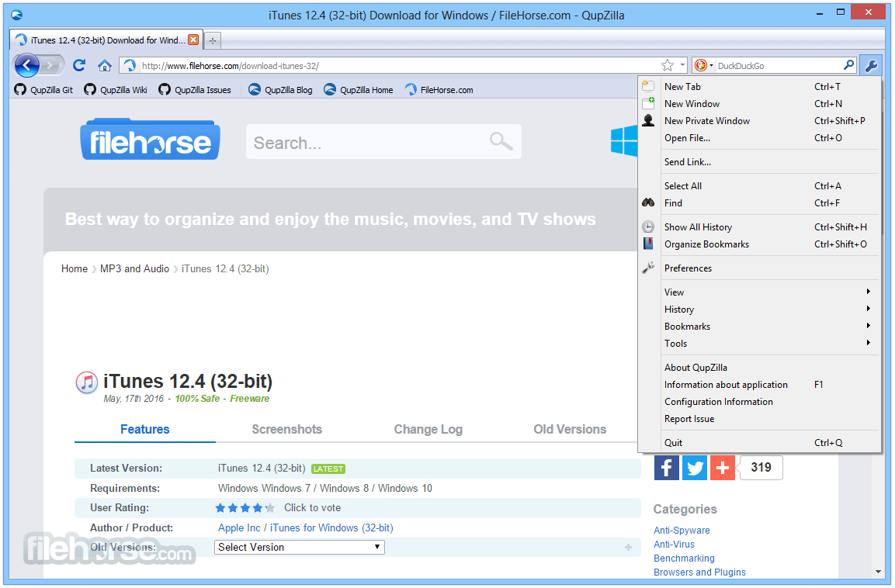Click the FileHorse logo

coord(150,139)
